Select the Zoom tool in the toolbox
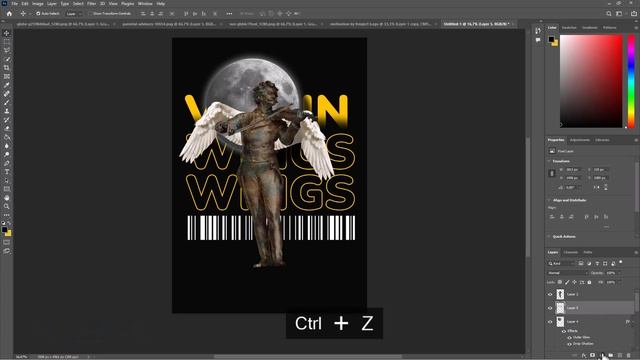The width and height of the screenshot is (640, 360). (7, 207)
